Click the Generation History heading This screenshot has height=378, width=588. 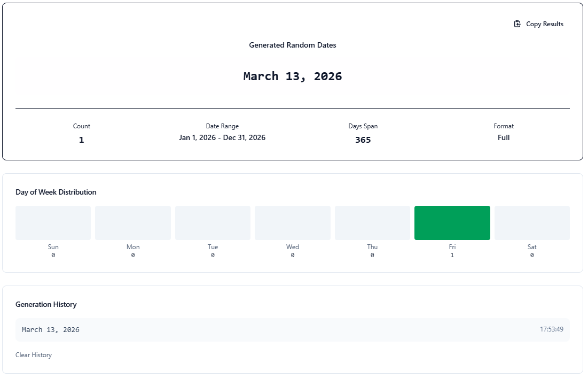(45, 304)
